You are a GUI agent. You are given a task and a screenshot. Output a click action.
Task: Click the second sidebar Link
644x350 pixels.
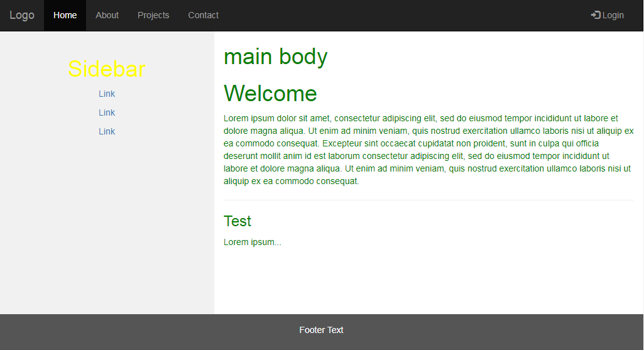click(107, 112)
